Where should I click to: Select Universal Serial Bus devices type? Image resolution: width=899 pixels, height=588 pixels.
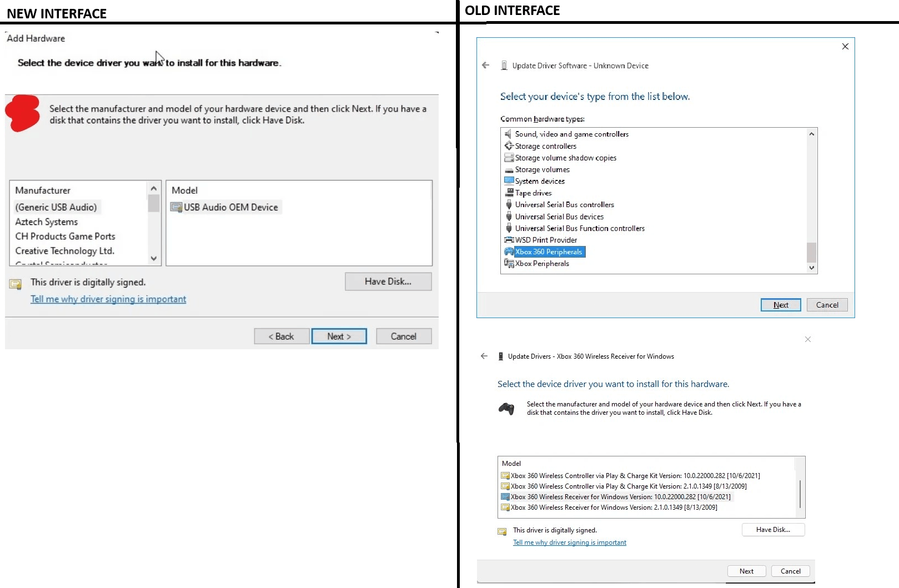[x=559, y=217]
